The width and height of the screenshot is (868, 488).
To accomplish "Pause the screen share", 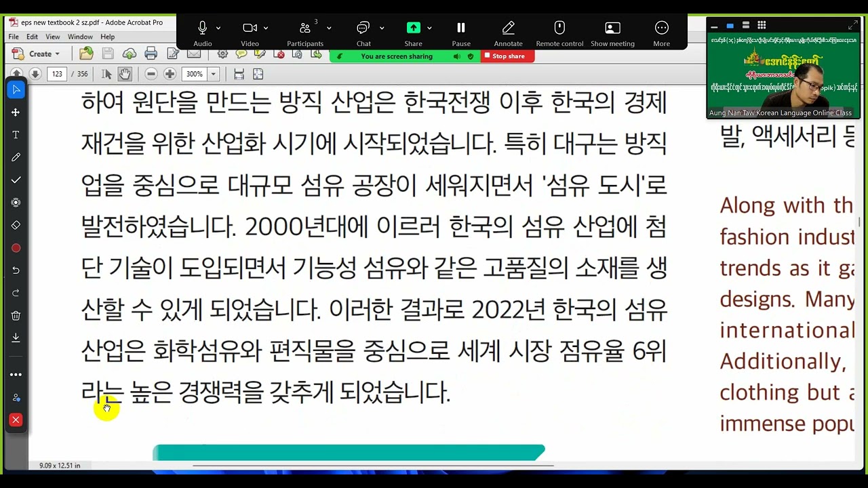I will coord(461,33).
